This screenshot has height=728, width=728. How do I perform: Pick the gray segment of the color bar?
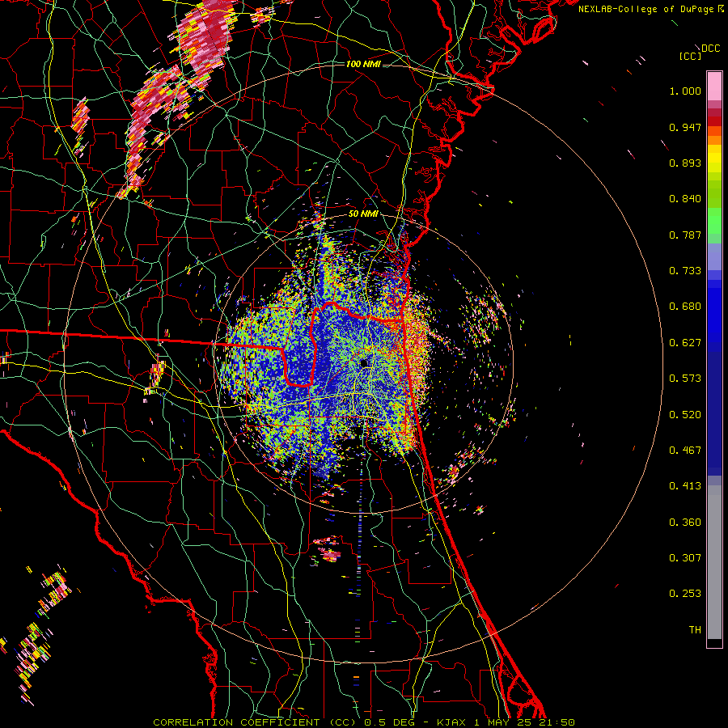(714, 562)
